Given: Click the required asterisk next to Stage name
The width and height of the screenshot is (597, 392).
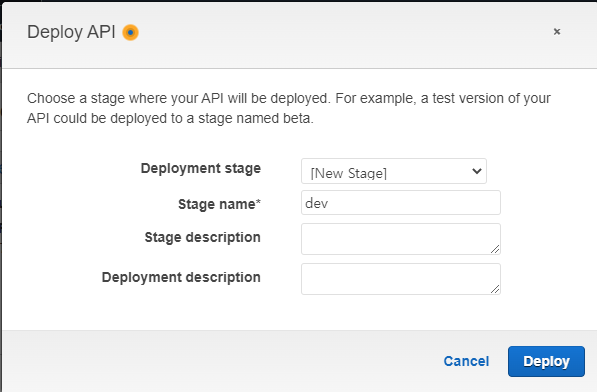Looking at the screenshot, I should coord(259,202).
